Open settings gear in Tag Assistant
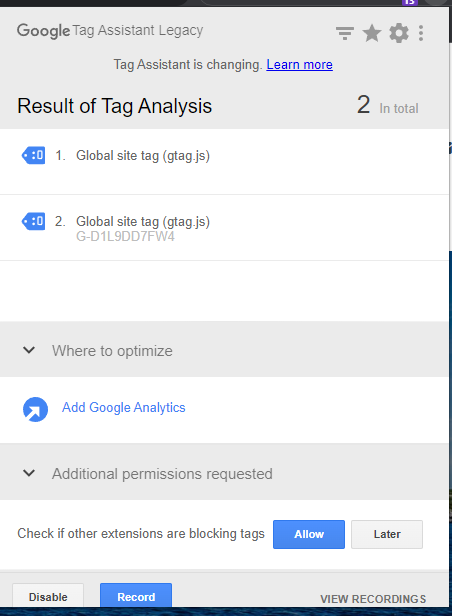This screenshot has height=616, width=452. (399, 33)
